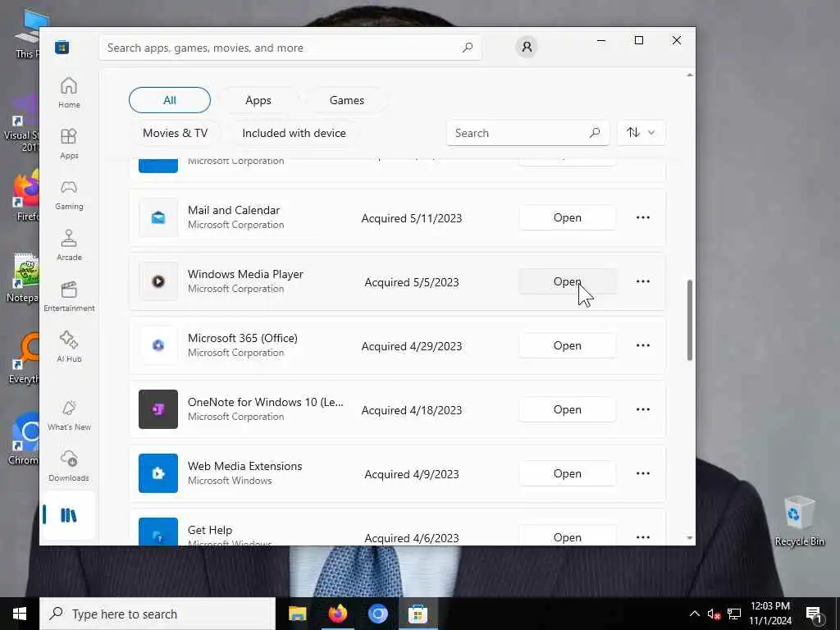Select the Games filter tab
Image resolution: width=840 pixels, height=630 pixels.
click(x=347, y=100)
